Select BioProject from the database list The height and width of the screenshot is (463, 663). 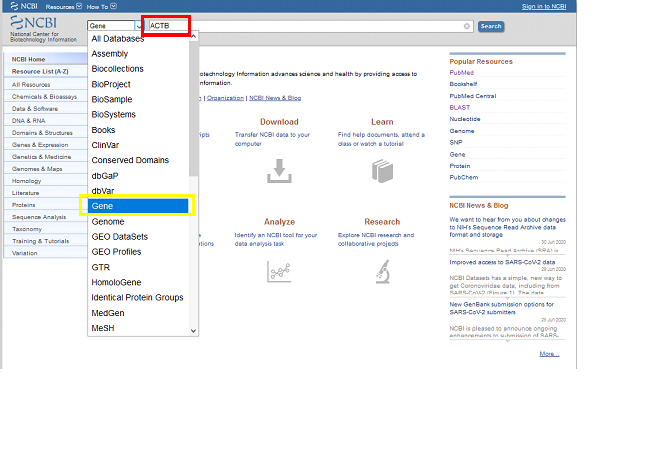(138, 84)
